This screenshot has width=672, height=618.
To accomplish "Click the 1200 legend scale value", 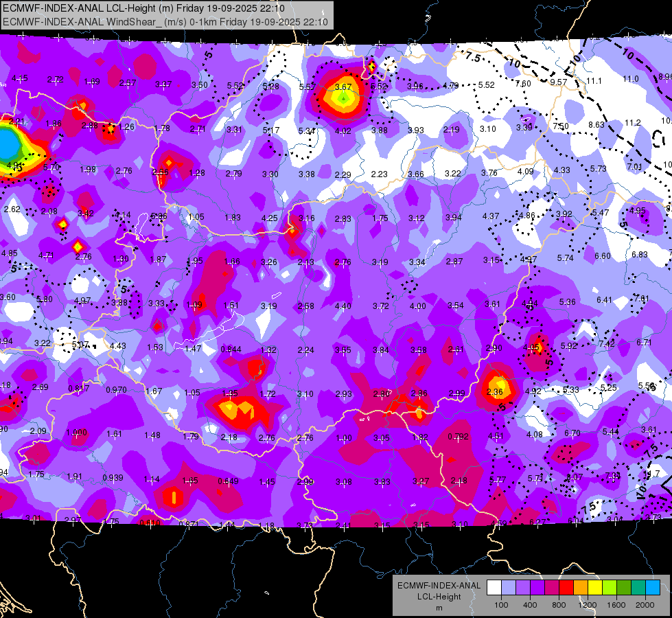I will point(587,605).
